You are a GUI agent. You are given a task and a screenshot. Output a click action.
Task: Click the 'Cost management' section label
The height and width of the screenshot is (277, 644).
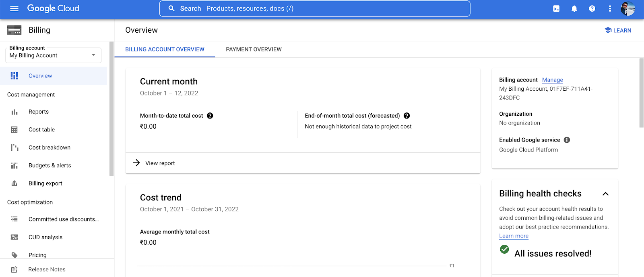pos(31,95)
